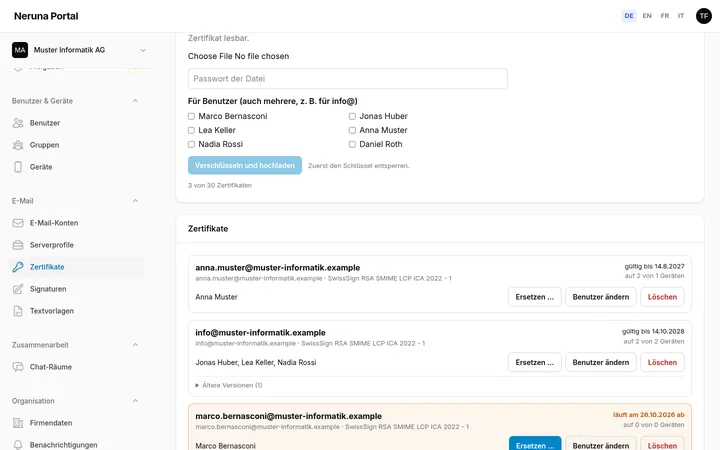Collapse the Benutzer & Geräte section
This screenshot has height=450, width=720.
[x=135, y=101]
